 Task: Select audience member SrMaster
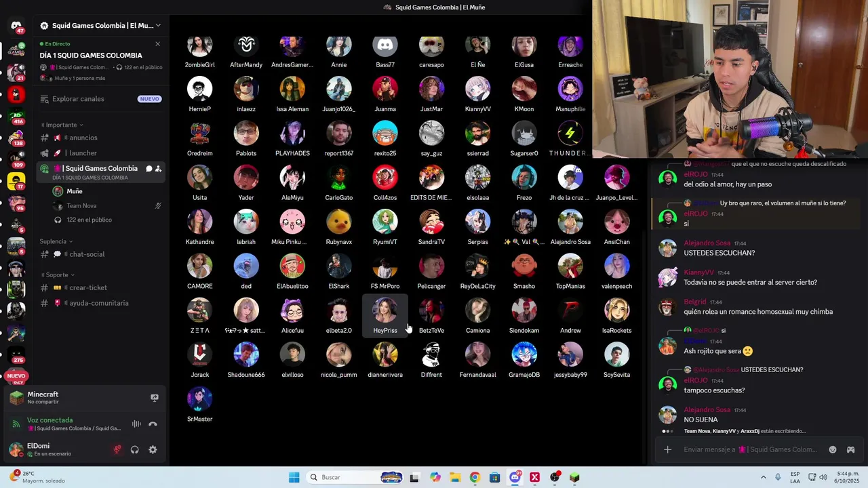(x=200, y=405)
